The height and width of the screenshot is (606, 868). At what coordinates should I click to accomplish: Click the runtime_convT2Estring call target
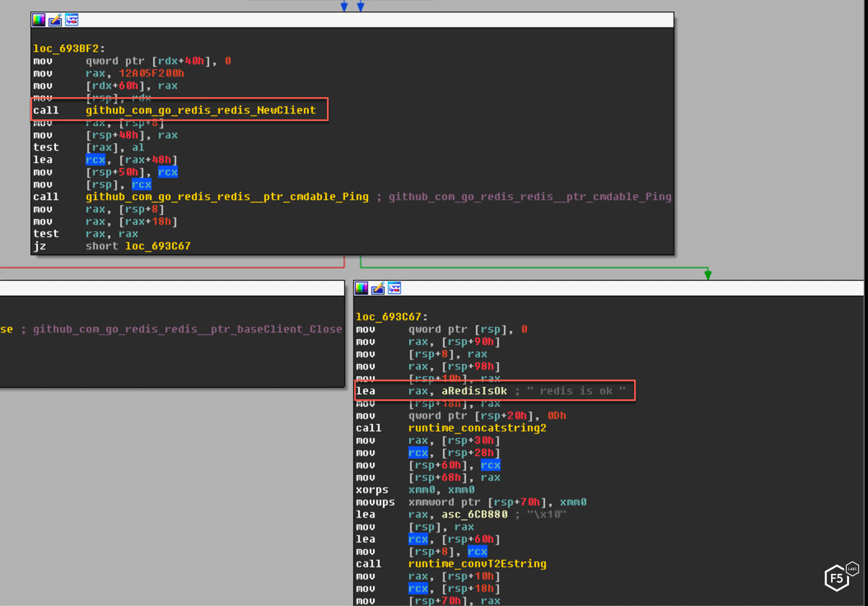point(477,564)
